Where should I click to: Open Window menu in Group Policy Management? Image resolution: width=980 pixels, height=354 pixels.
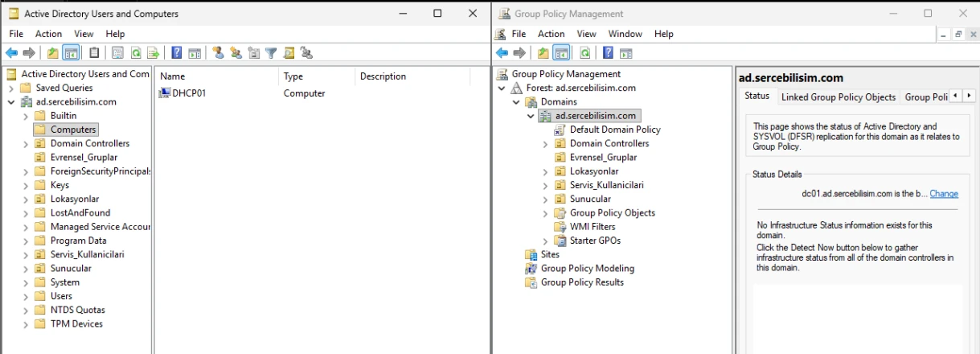pyautogui.click(x=625, y=34)
